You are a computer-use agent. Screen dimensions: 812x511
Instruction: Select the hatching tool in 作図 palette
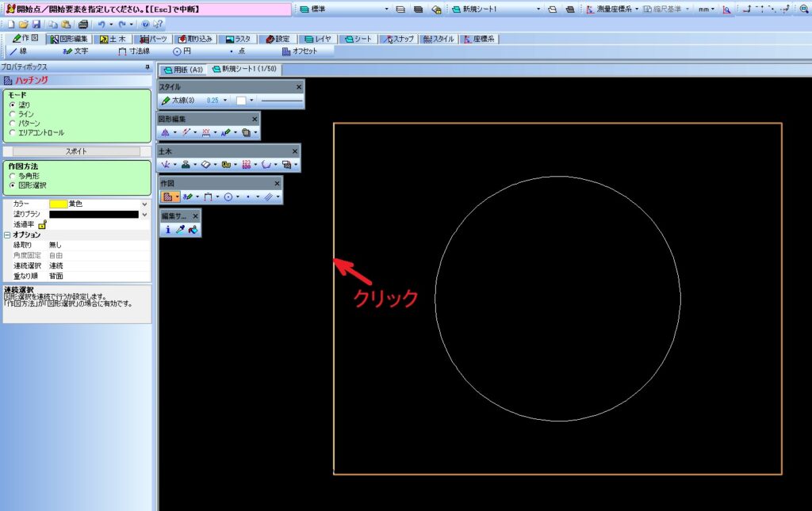click(x=167, y=196)
